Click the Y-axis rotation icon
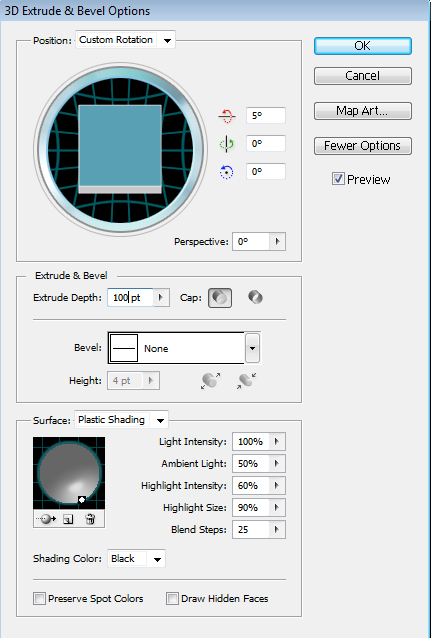The width and height of the screenshot is (438, 638). (227, 144)
